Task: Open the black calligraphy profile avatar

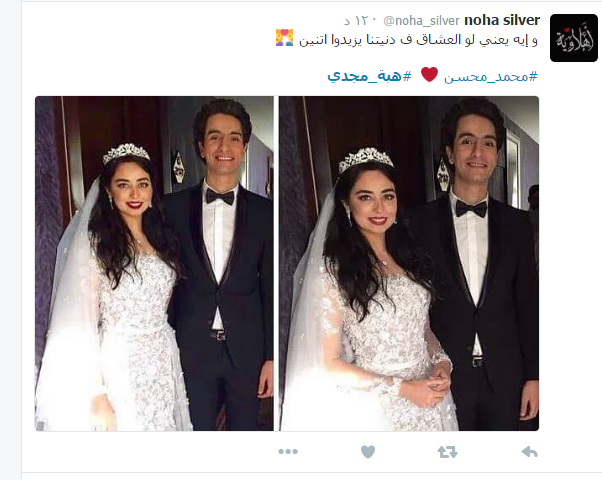Action: [574, 38]
